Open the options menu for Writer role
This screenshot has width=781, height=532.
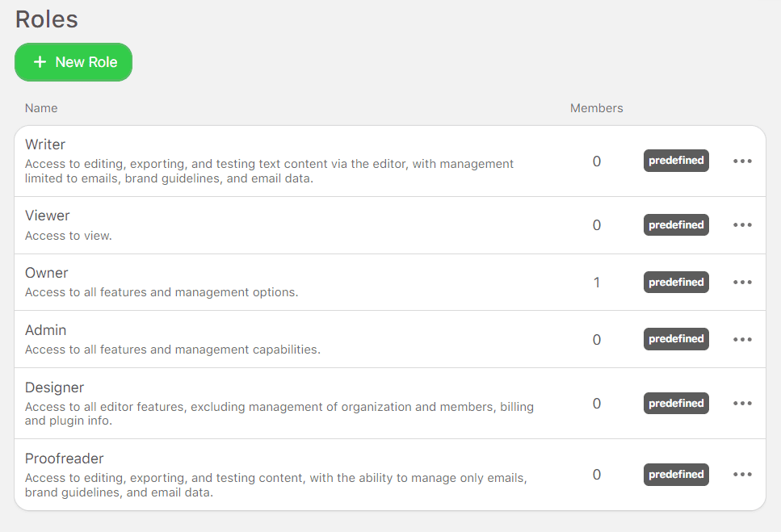tap(741, 161)
